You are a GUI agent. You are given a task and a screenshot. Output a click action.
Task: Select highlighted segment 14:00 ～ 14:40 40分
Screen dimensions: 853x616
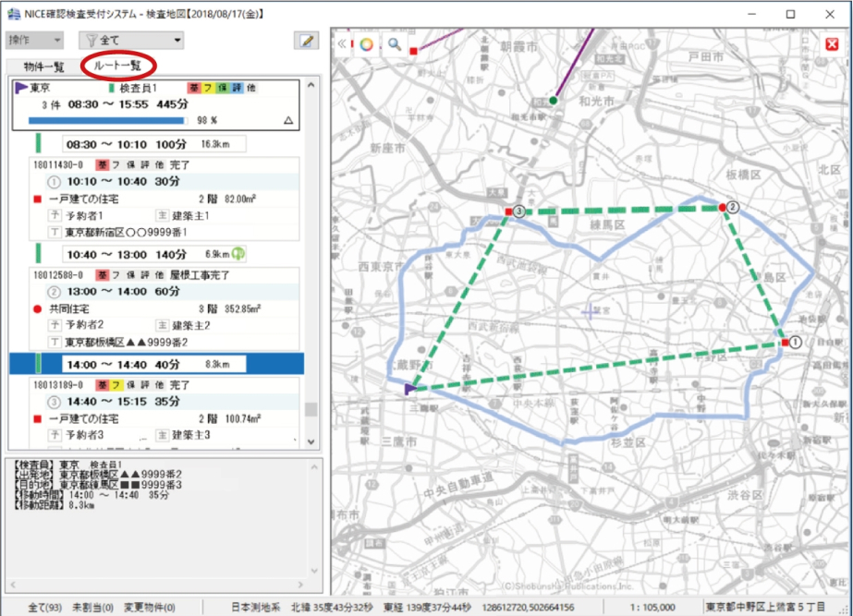(x=157, y=364)
